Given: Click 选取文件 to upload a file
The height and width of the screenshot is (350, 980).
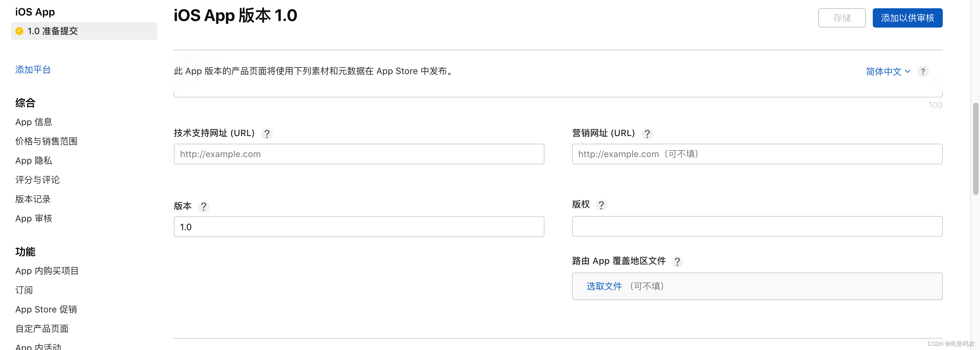Looking at the screenshot, I should click(x=604, y=286).
